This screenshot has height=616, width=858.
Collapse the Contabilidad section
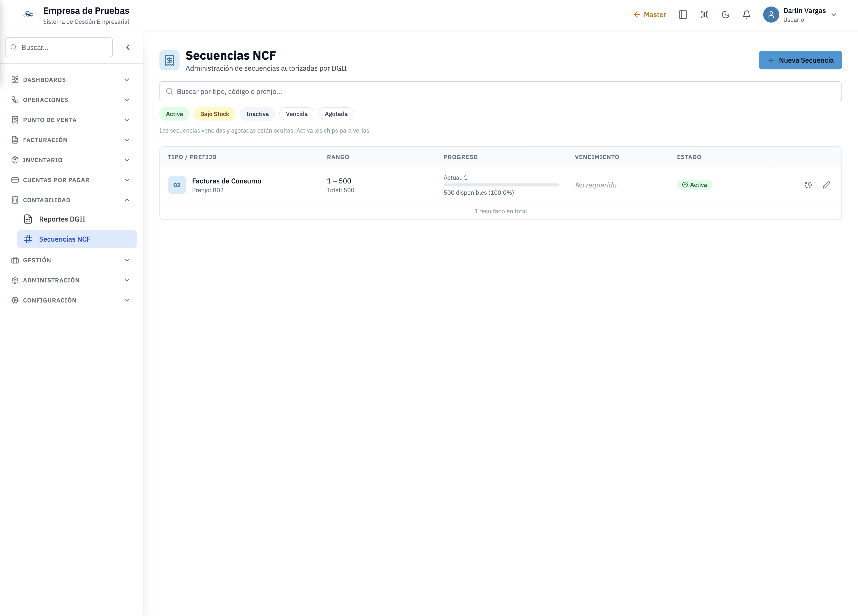(x=71, y=200)
